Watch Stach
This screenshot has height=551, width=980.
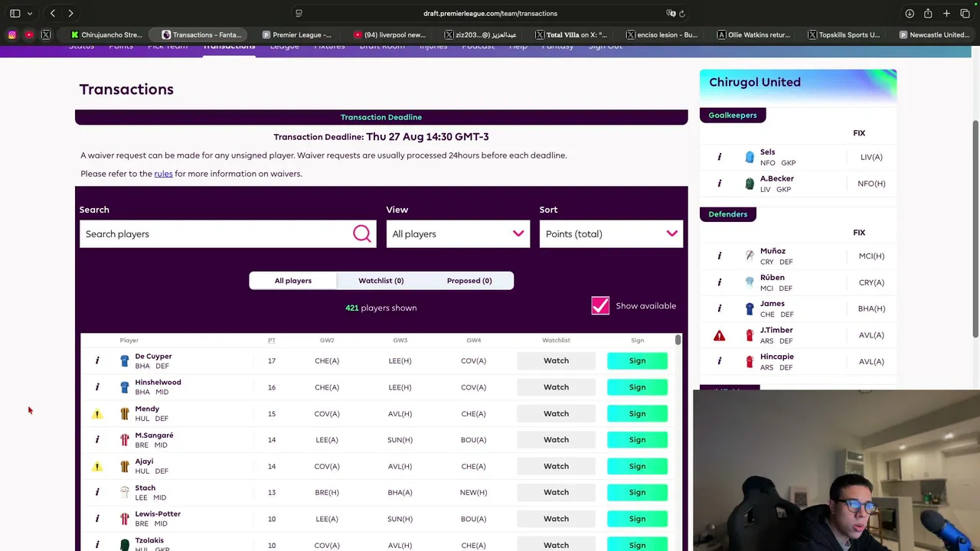pyautogui.click(x=556, y=492)
